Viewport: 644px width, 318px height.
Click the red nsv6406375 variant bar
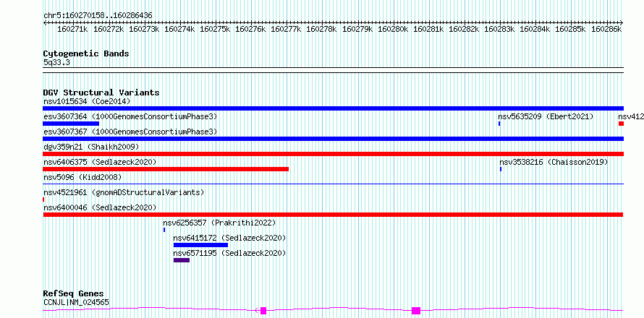tap(166, 169)
